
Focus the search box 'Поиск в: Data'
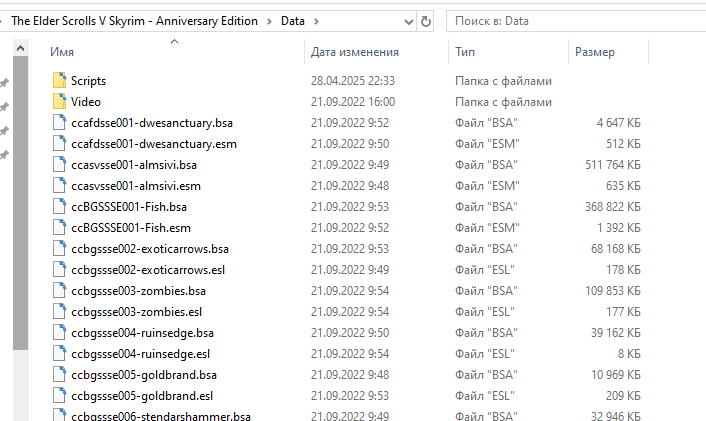pos(576,21)
